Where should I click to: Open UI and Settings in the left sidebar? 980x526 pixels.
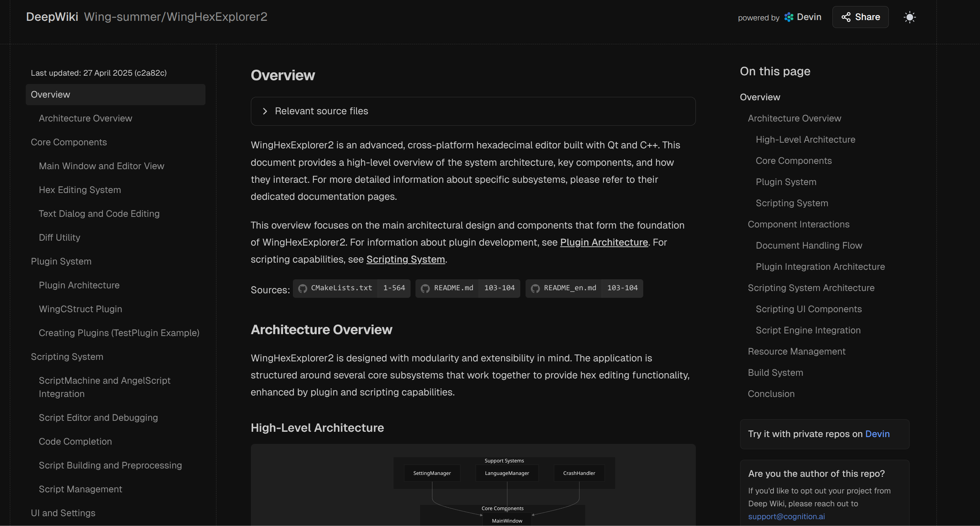point(63,513)
